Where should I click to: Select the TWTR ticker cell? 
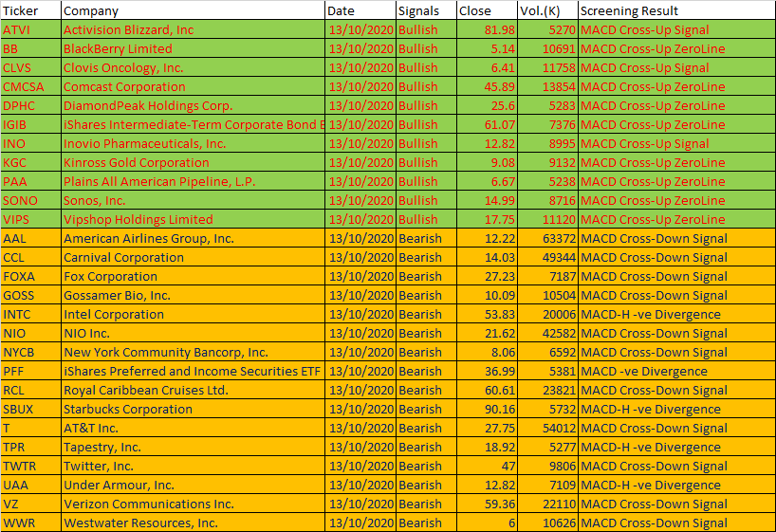(30, 467)
